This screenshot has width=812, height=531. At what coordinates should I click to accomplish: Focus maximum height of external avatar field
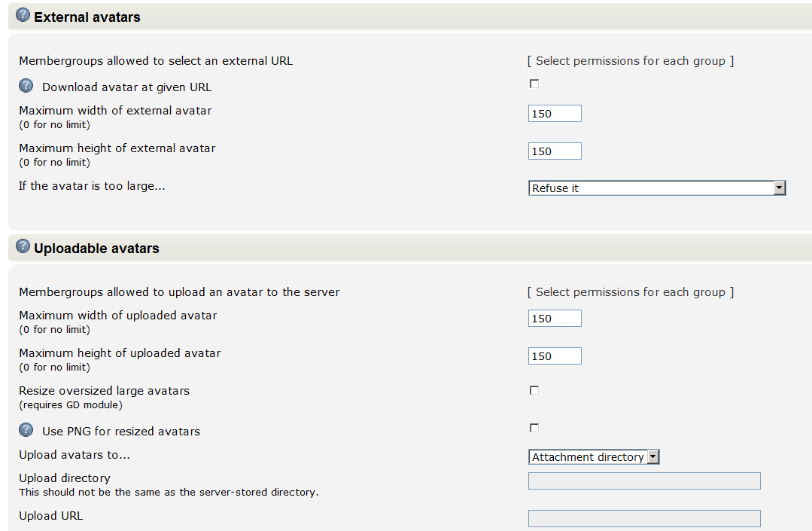[555, 151]
